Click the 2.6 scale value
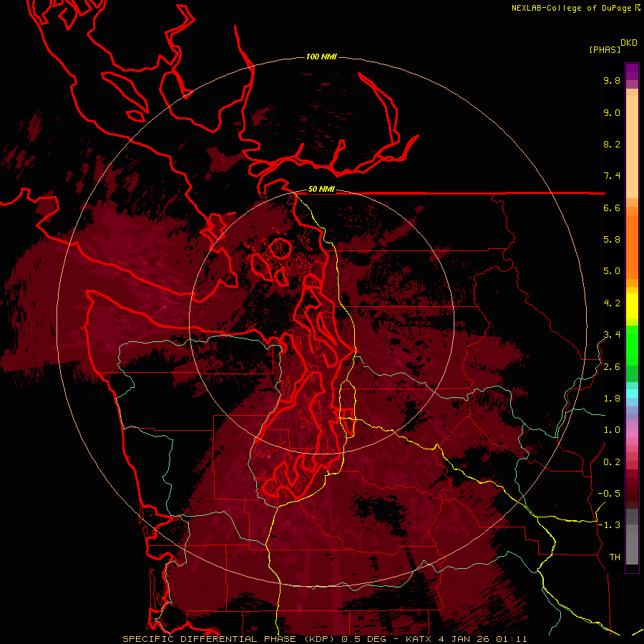644x644 pixels. coord(612,367)
